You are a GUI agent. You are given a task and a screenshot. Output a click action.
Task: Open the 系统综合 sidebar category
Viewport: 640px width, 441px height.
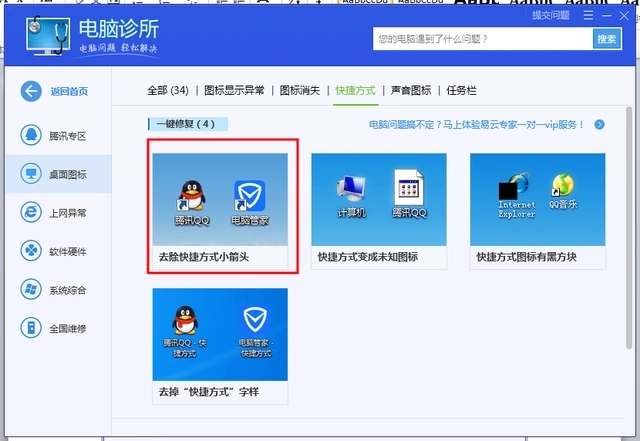coord(32,290)
